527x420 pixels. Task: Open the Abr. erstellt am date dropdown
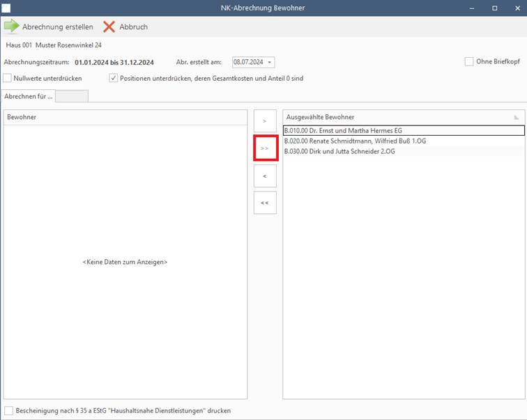(x=270, y=63)
